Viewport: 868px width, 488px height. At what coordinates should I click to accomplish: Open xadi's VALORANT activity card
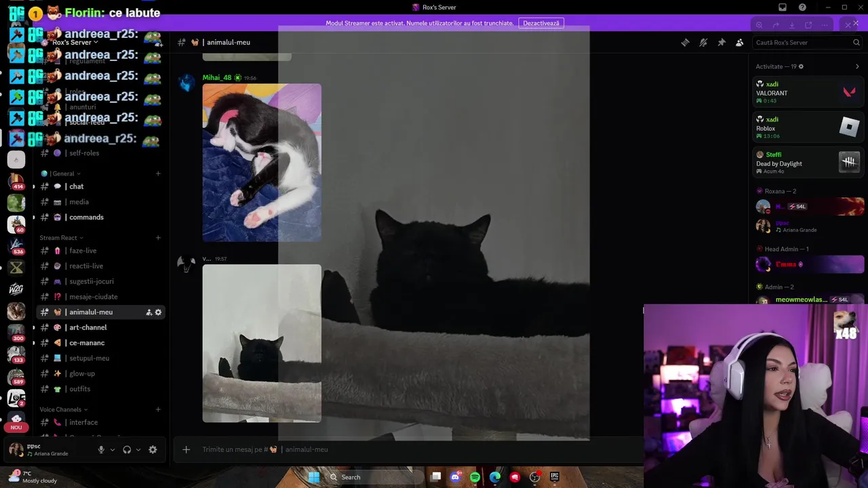click(x=808, y=92)
